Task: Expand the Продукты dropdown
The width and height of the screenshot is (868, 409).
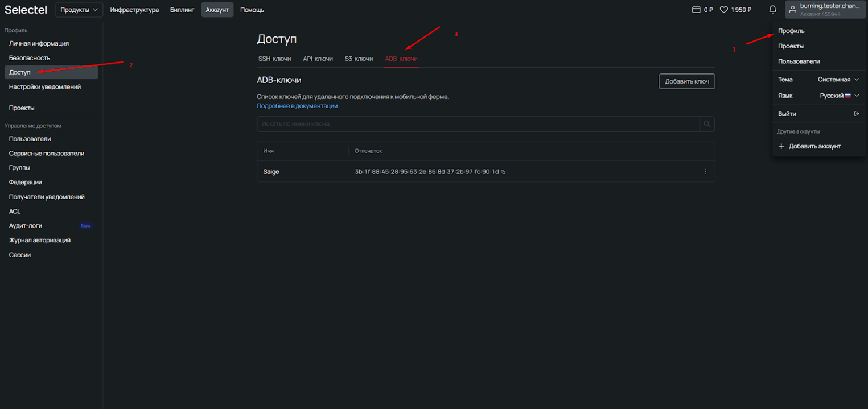Action: [x=79, y=10]
